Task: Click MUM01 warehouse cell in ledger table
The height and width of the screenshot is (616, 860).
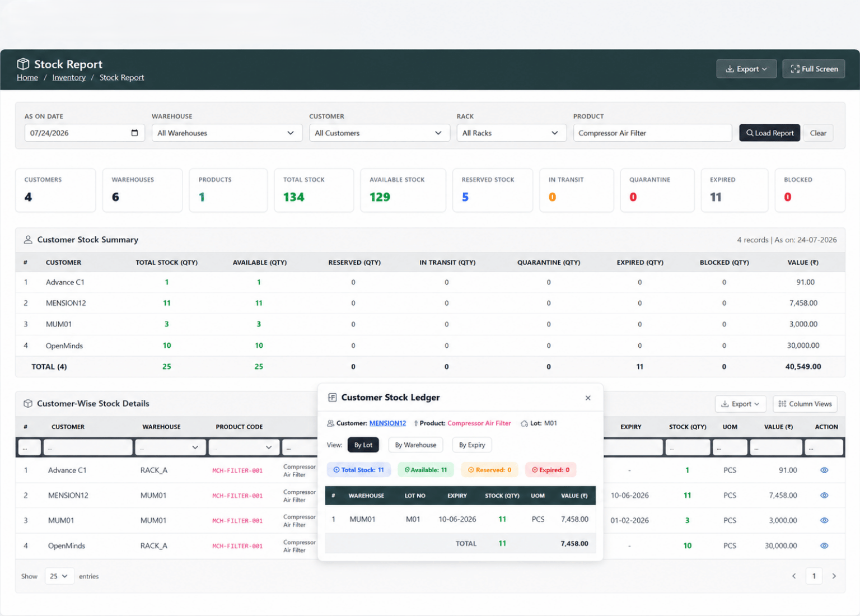Action: pyautogui.click(x=362, y=520)
